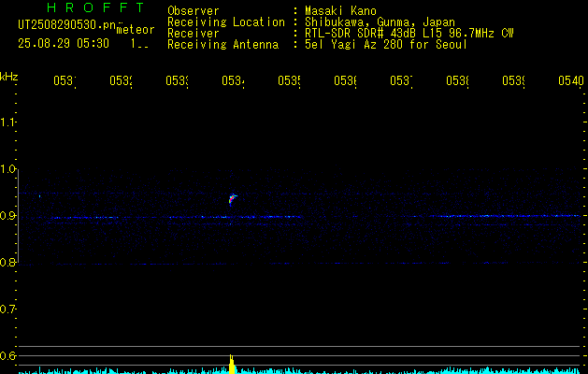Click the 0532 time marker

(x=121, y=80)
